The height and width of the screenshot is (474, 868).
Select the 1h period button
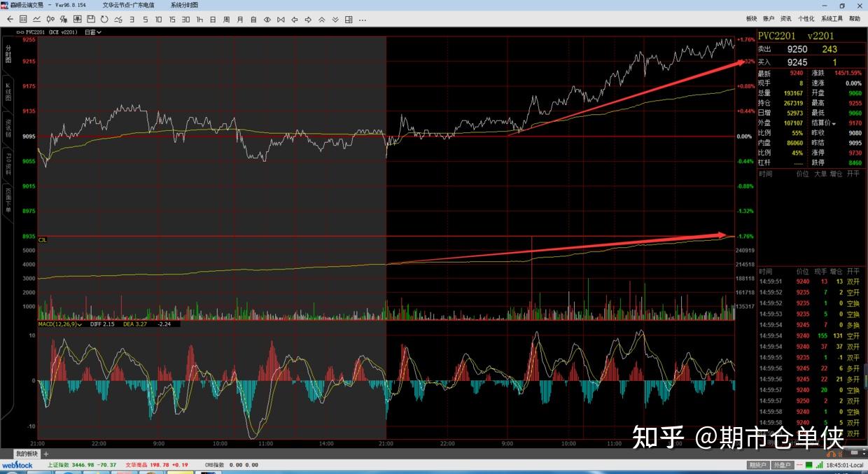point(199,19)
